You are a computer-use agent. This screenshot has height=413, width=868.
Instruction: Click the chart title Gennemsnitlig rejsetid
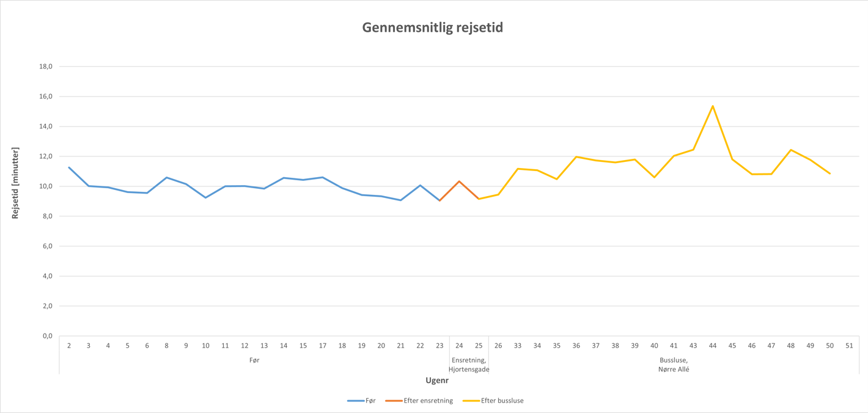click(433, 27)
